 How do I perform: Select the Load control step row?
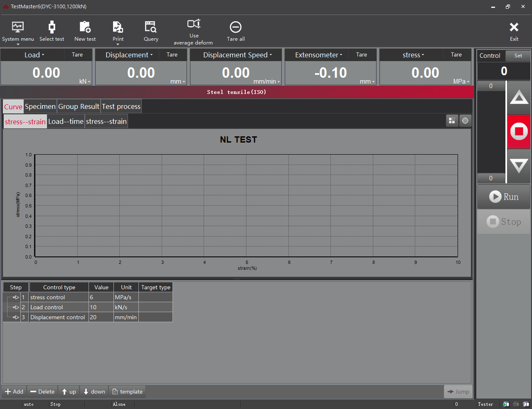click(x=58, y=307)
